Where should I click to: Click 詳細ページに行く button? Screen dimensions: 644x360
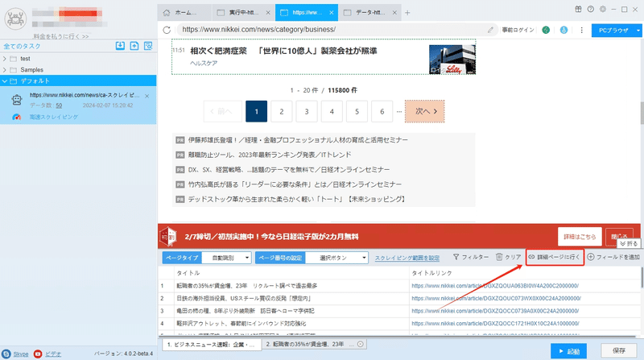point(555,257)
